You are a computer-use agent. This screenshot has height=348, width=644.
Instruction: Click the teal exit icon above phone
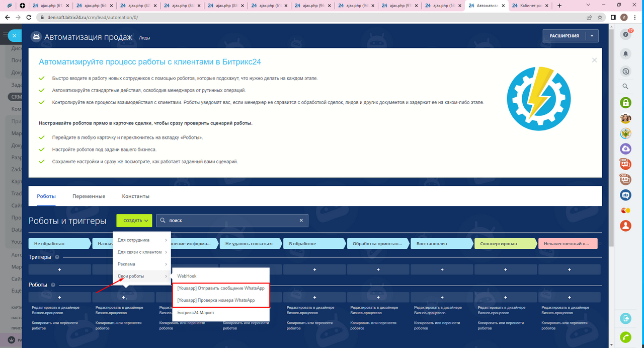click(x=625, y=318)
